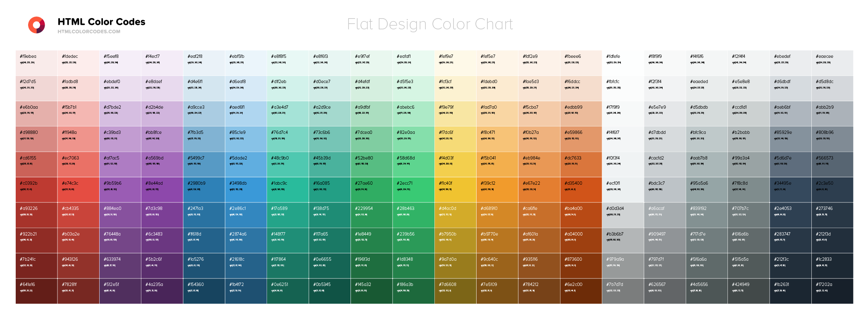Image resolution: width=868 pixels, height=319 pixels.
Task: Select the #17202a darkest swatch
Action: coord(832,291)
